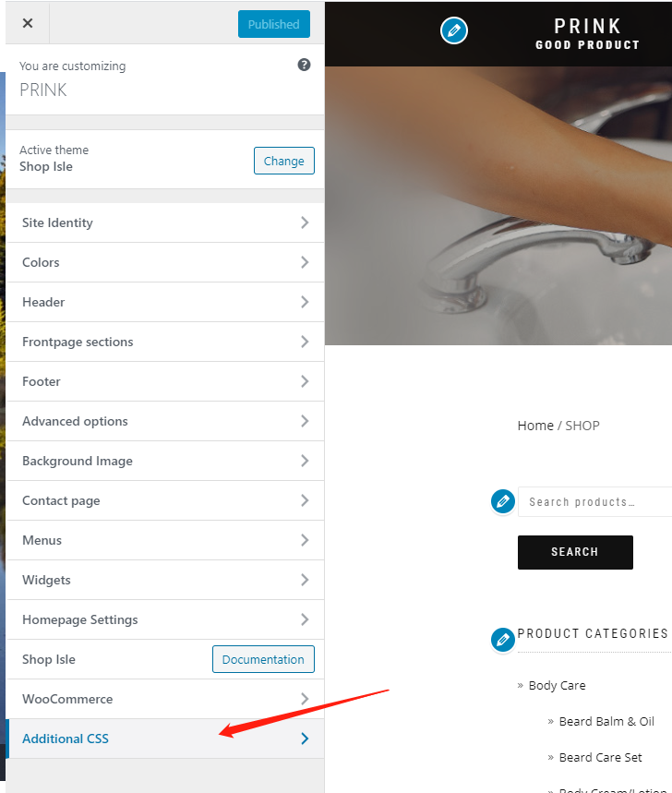Click the pencil edit icon beside site title
The image size is (672, 793).
[454, 30]
